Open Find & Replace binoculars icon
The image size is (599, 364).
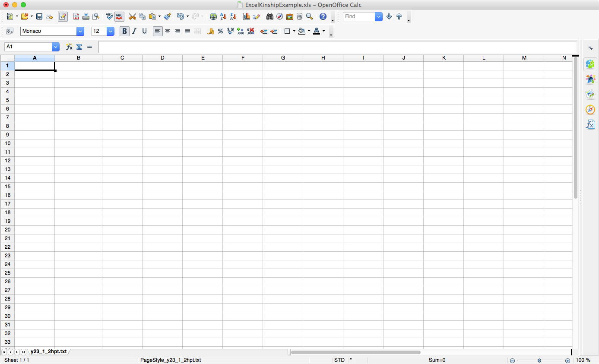(x=270, y=16)
